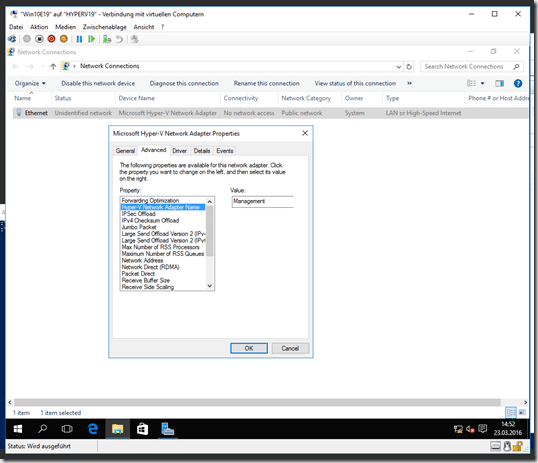
Task: Open the Medien menu
Action: [x=65, y=27]
